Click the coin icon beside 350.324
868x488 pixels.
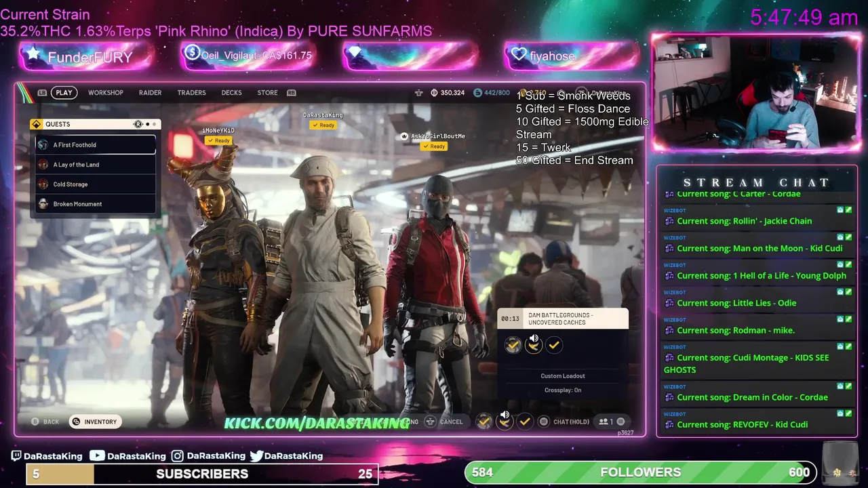(x=434, y=93)
